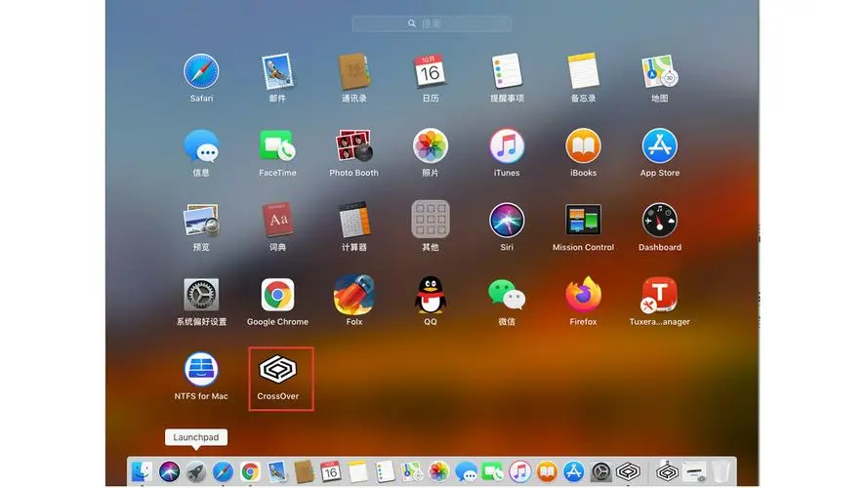
Task: Click the Launchpad search field
Action: [431, 22]
